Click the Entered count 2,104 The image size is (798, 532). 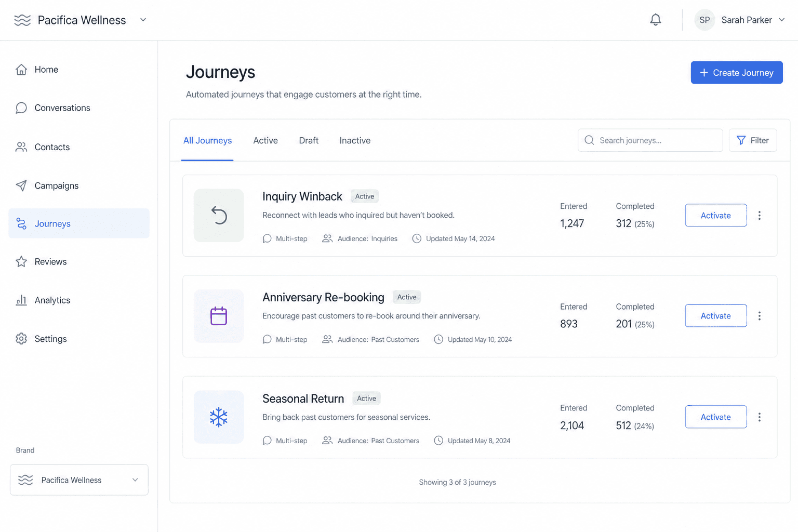click(x=572, y=425)
